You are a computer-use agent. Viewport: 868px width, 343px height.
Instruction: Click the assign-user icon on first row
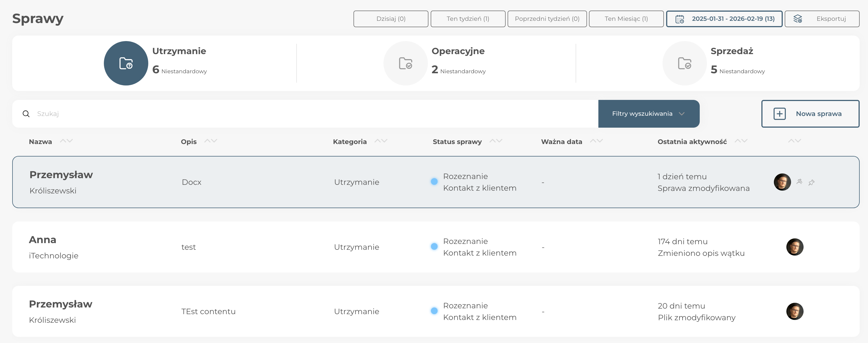click(x=799, y=182)
